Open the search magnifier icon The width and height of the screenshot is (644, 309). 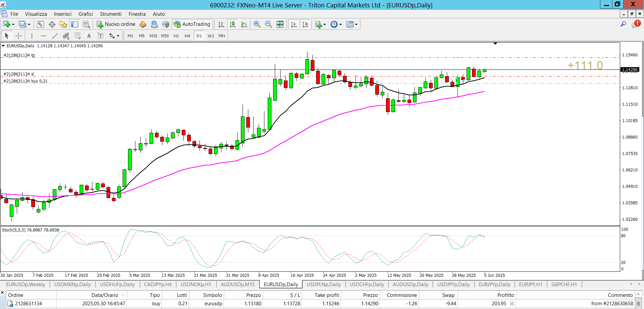623,24
